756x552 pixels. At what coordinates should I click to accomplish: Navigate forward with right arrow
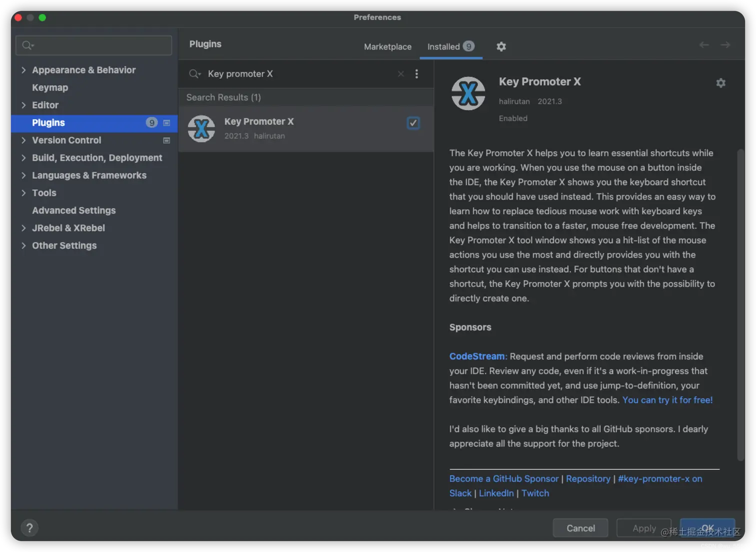click(725, 45)
